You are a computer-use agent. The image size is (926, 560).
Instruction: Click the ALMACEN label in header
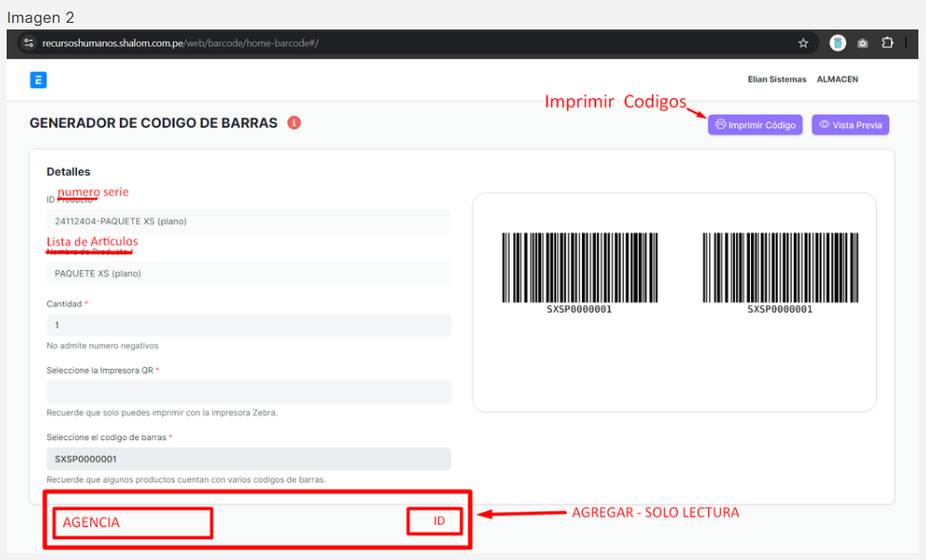click(838, 79)
